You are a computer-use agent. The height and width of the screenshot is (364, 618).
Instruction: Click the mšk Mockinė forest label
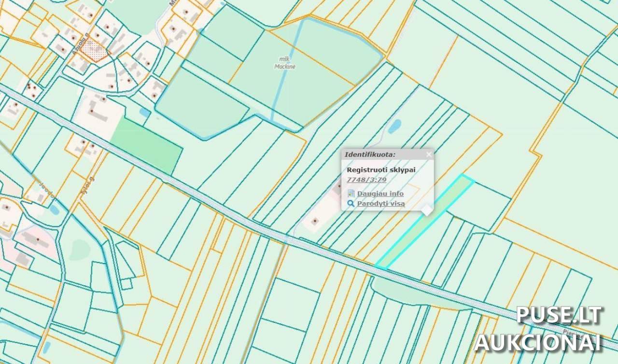[x=284, y=63]
